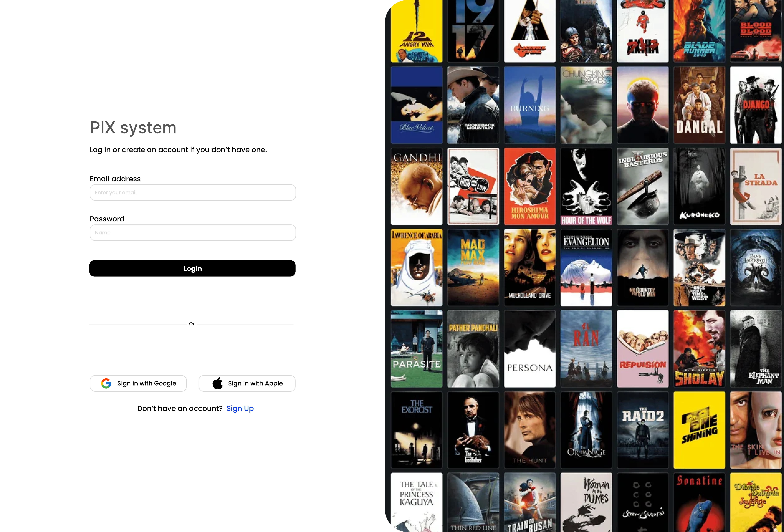Open the Blade Runner 2049 poster
Screen dimensions: 784x532
pos(699,31)
